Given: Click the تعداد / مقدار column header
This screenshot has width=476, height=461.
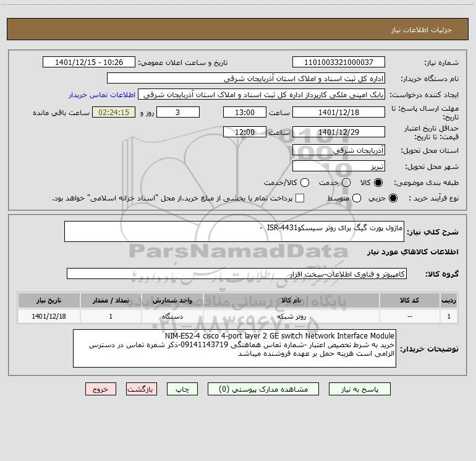Looking at the screenshot, I should click(x=111, y=300).
